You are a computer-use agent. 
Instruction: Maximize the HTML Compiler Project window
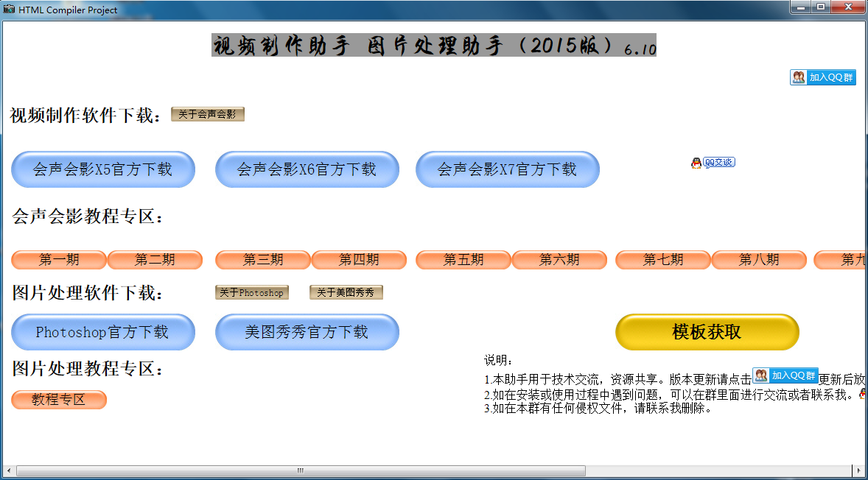(821, 7)
